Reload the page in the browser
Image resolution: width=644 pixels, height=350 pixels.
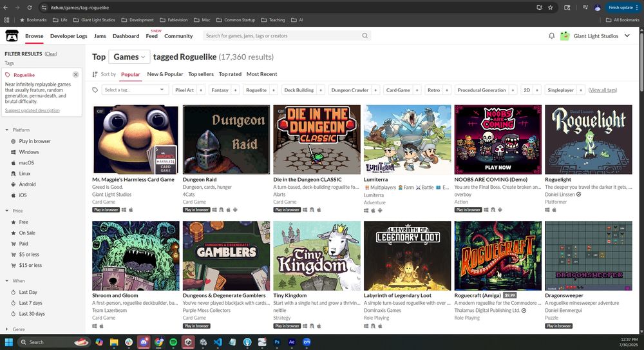(30, 7)
